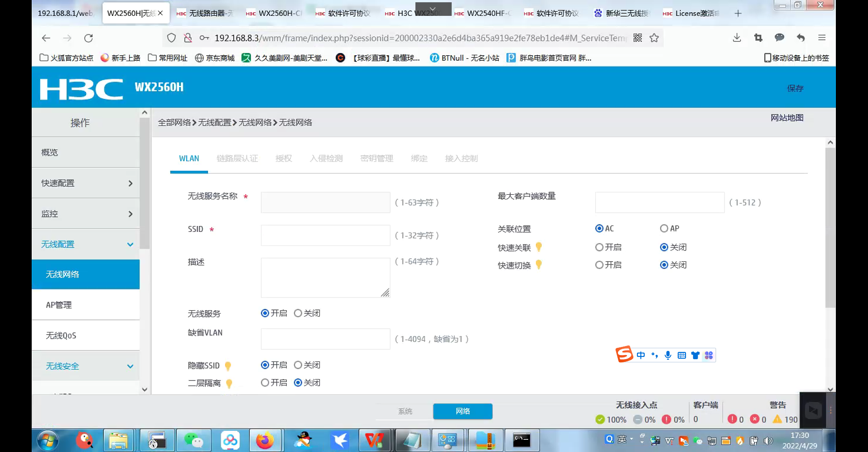The width and height of the screenshot is (868, 452).
Task: Set 无线服务 to 开启
Action: 265,313
